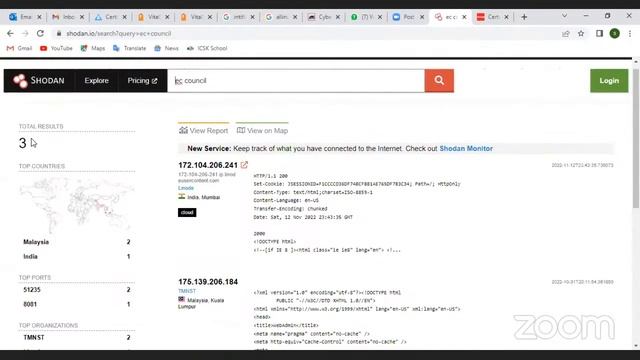
Task: Focus the Shodan search field
Action: click(x=296, y=81)
